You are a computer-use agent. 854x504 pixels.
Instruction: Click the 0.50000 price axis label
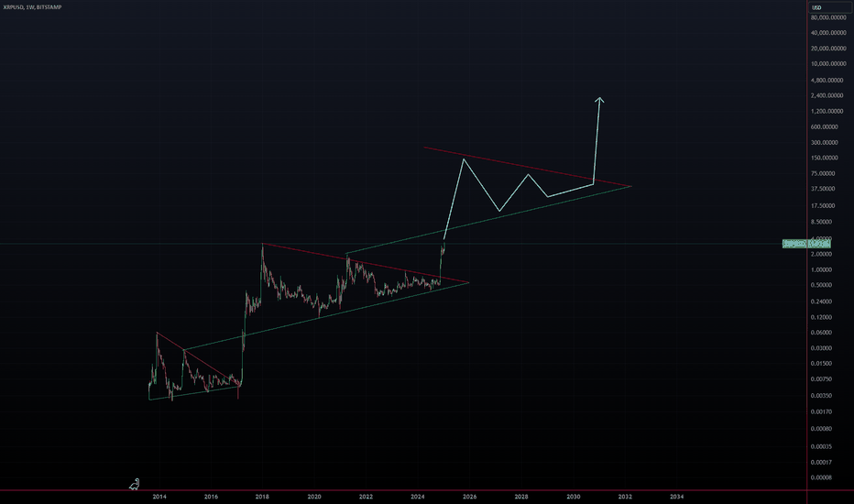coord(821,285)
